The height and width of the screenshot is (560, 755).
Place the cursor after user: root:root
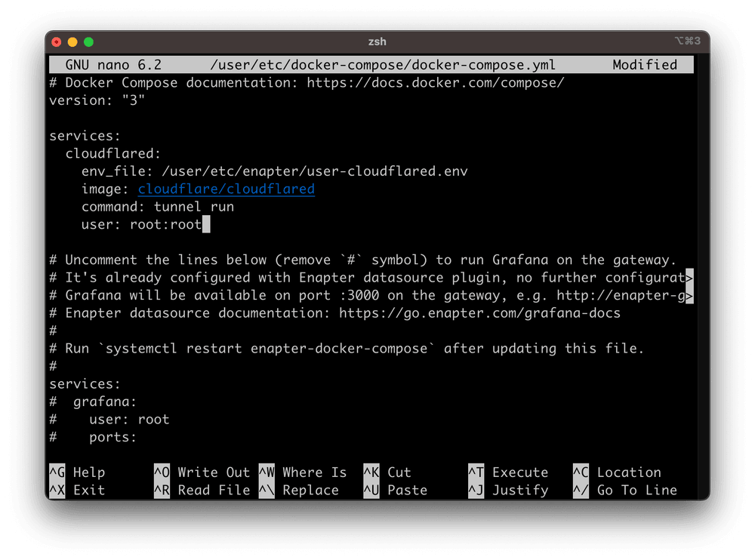click(x=204, y=224)
